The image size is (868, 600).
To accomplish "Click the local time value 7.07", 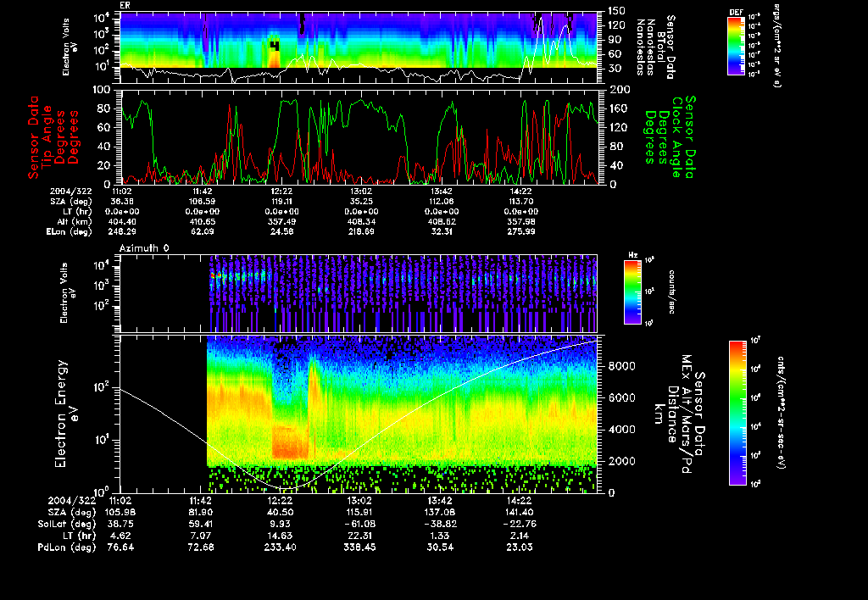I will tap(200, 536).
